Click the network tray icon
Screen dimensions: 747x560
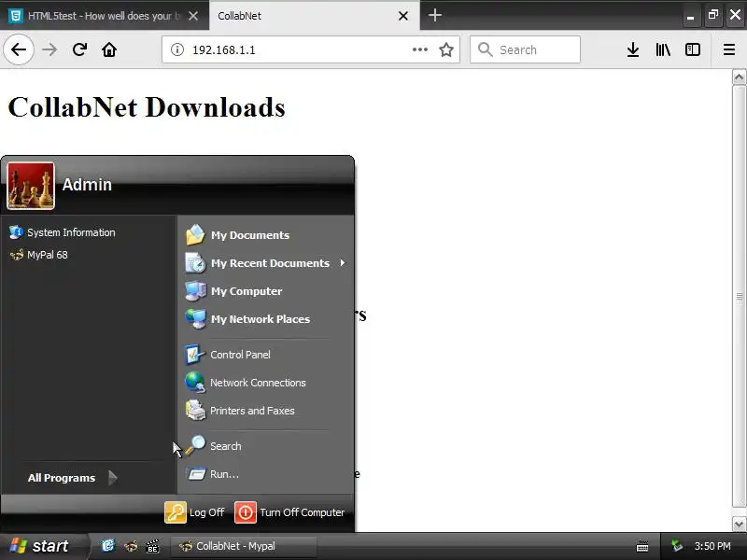coord(676,546)
